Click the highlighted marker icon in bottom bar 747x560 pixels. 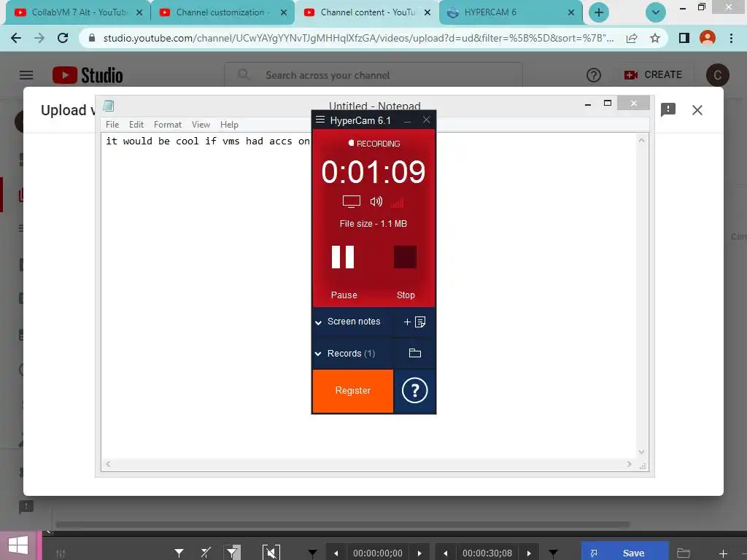coord(232,553)
